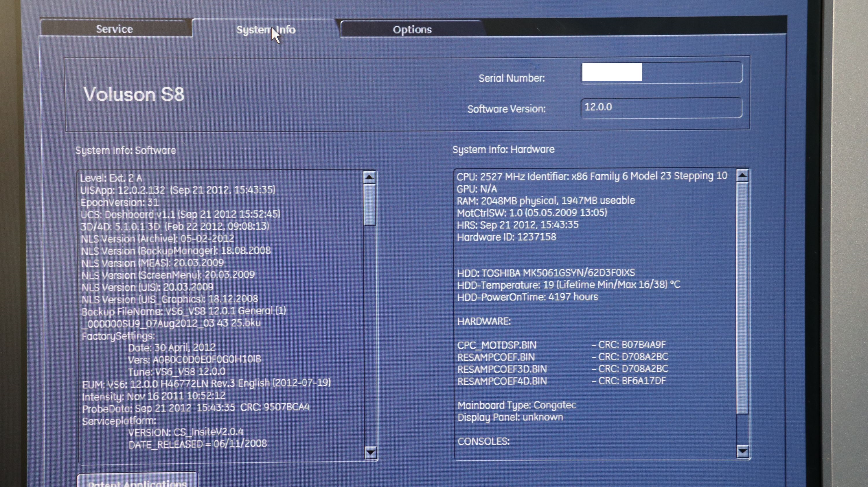Select the 'Level: Ext. 2 A' line

click(x=111, y=178)
